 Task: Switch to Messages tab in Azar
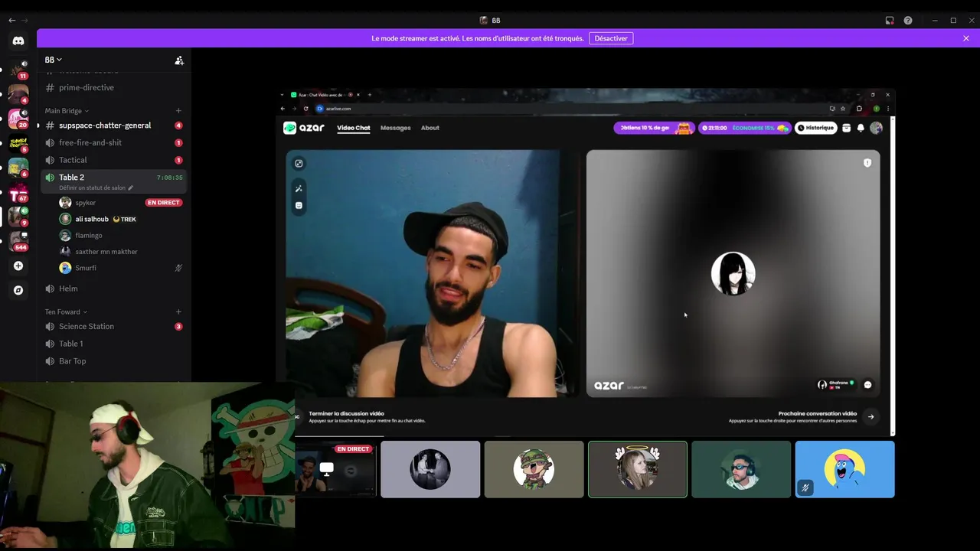point(396,128)
